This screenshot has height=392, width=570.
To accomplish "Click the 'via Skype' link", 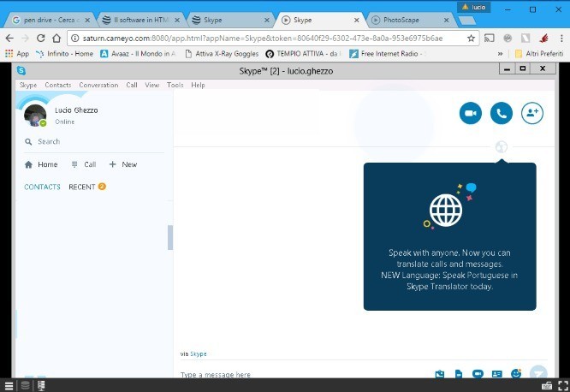I will pos(198,353).
